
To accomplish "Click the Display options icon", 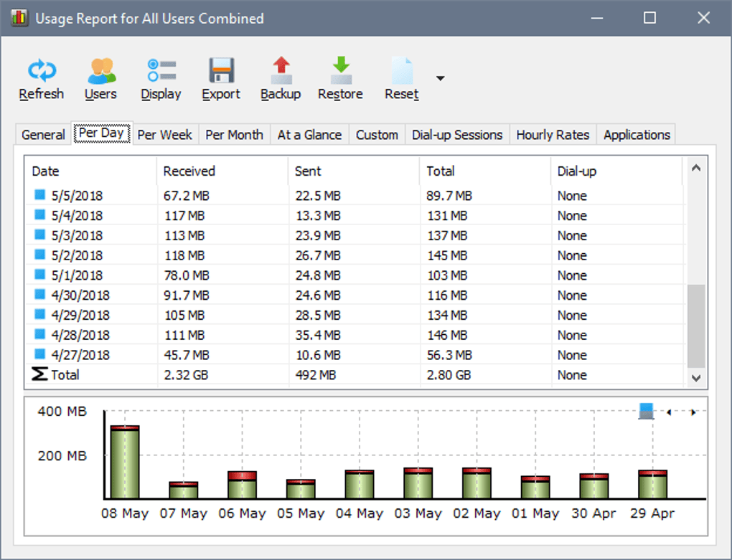I will pyautogui.click(x=161, y=71).
